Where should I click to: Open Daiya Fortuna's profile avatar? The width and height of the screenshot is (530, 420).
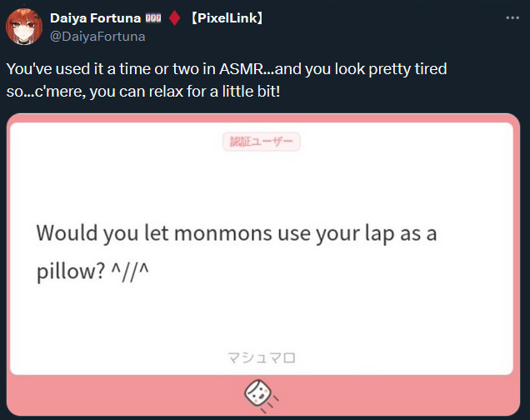point(24,27)
